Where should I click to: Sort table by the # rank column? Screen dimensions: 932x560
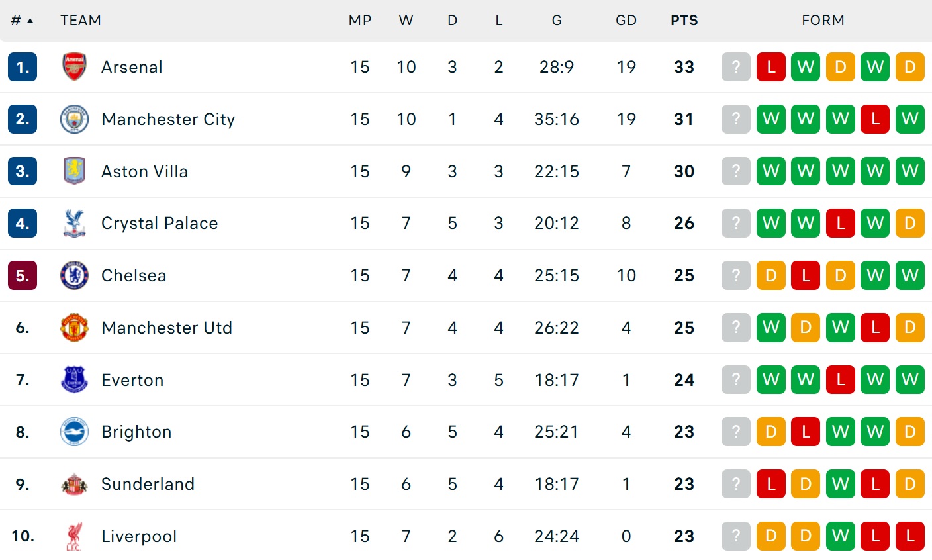click(22, 21)
